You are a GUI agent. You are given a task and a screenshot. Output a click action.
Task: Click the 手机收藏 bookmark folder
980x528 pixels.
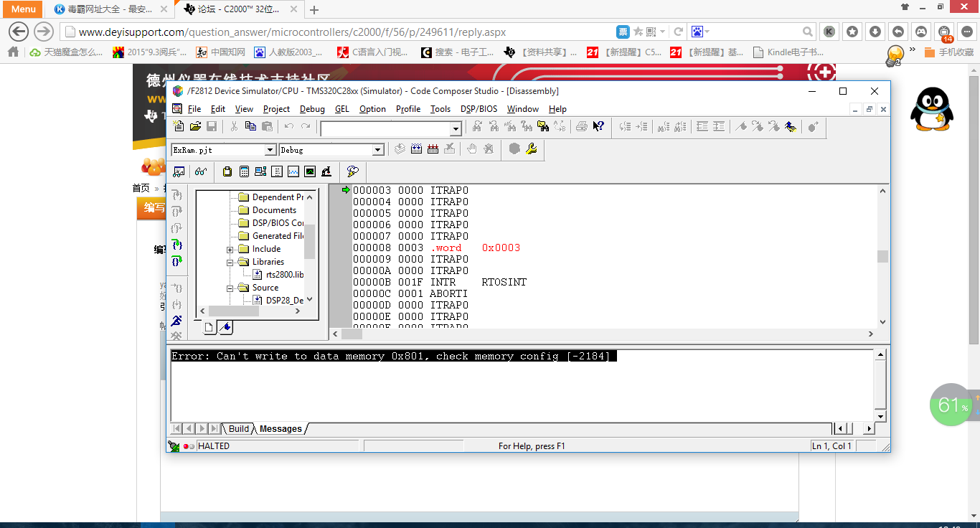(x=948, y=52)
